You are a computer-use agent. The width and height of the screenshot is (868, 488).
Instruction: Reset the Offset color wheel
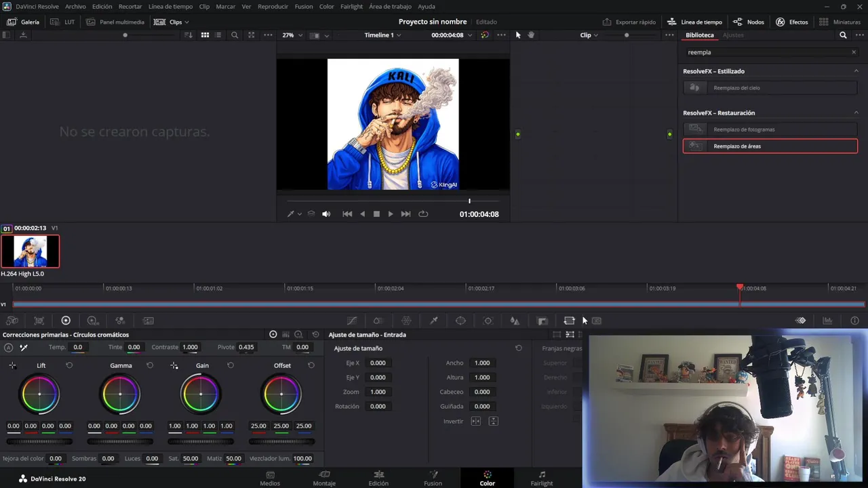pos(311,365)
